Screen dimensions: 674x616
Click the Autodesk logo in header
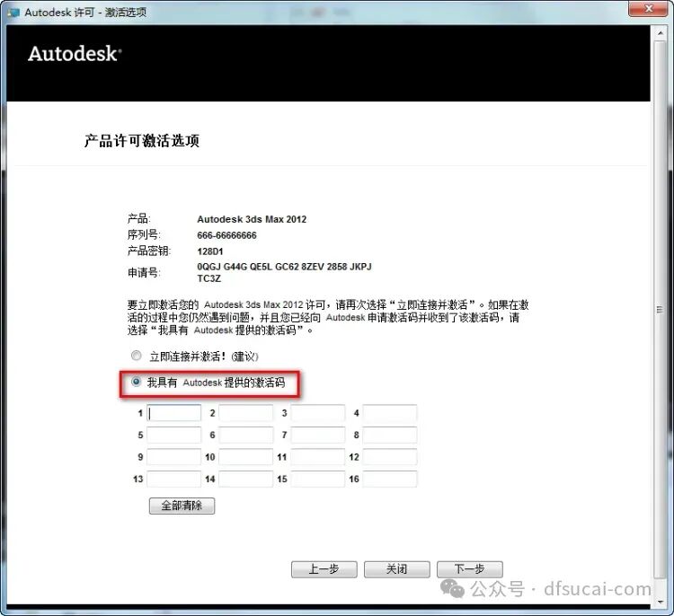coord(75,54)
